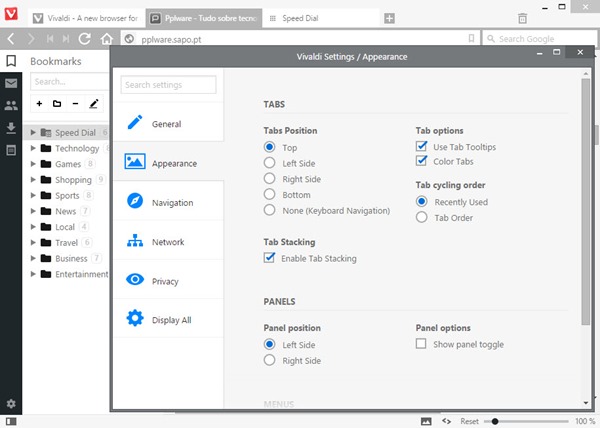600x428 pixels.
Task: Open Appearance settings section
Action: pos(168,161)
